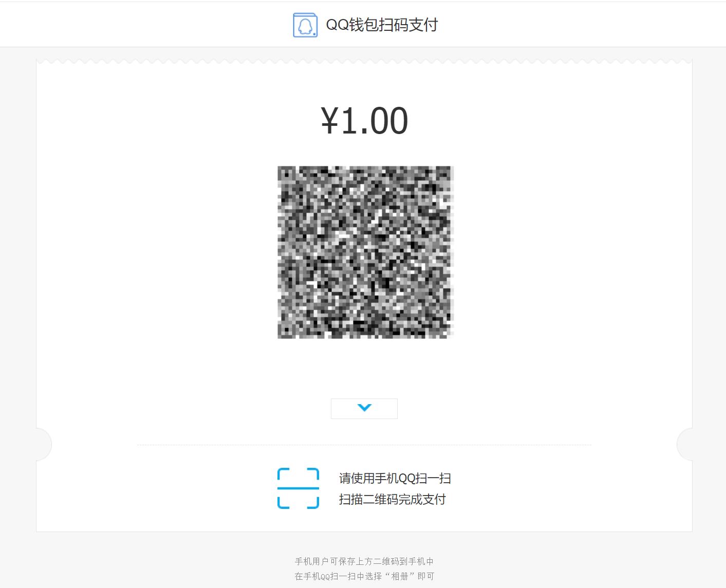Click the ¥1.00 payment amount
The width and height of the screenshot is (726, 588).
(x=364, y=121)
